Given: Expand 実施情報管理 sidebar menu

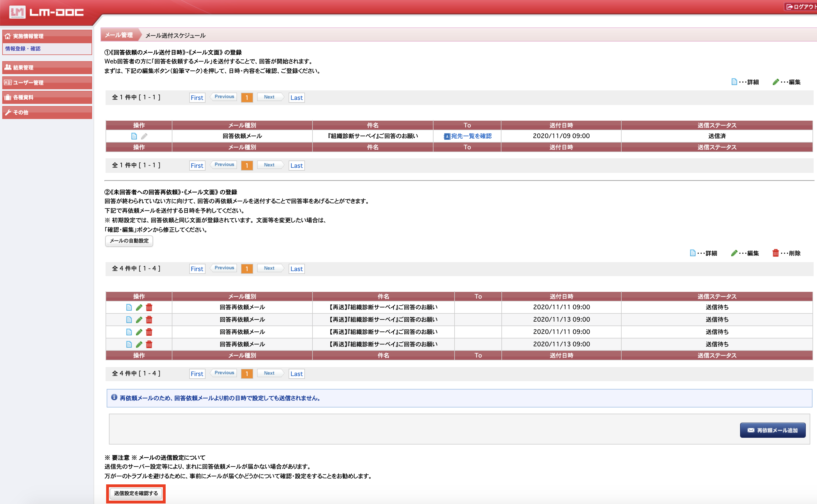Looking at the screenshot, I should pyautogui.click(x=47, y=36).
